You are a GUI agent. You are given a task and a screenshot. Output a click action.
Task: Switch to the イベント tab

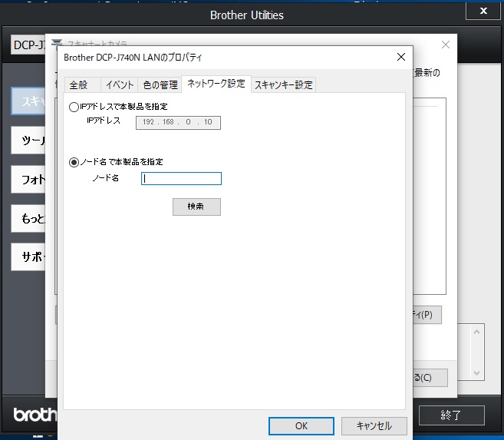point(119,84)
